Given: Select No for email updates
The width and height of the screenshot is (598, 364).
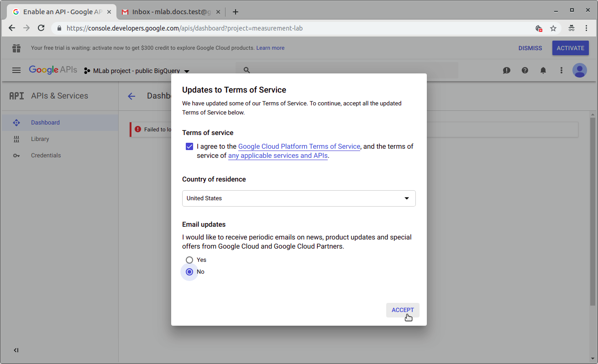Looking at the screenshot, I should [189, 271].
